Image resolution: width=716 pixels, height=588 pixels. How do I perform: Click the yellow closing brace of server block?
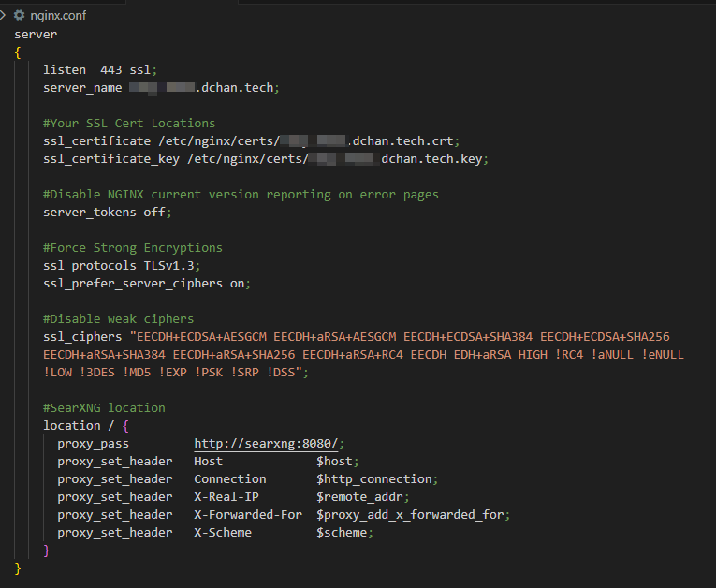18,568
